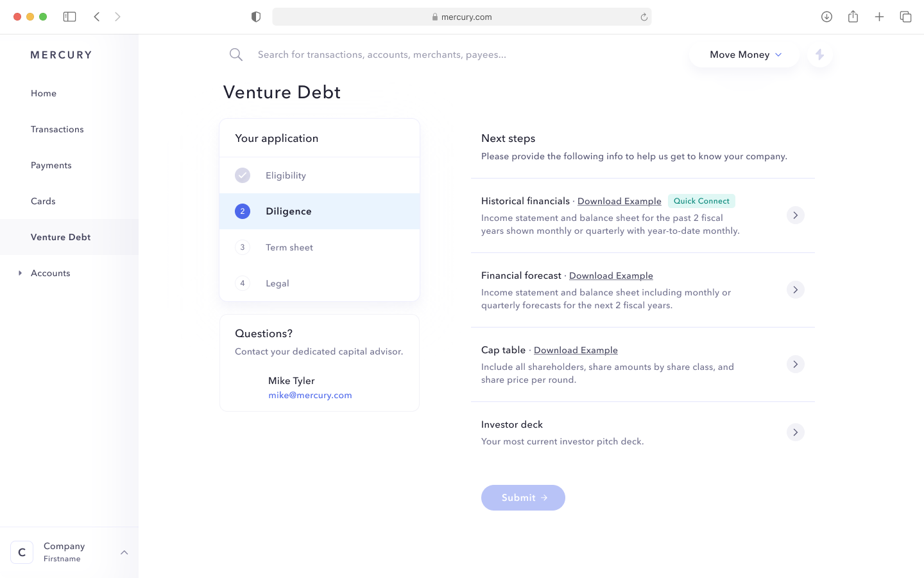Screen dimensions: 924x578
Task: Click the Submit button
Action: coord(523,498)
